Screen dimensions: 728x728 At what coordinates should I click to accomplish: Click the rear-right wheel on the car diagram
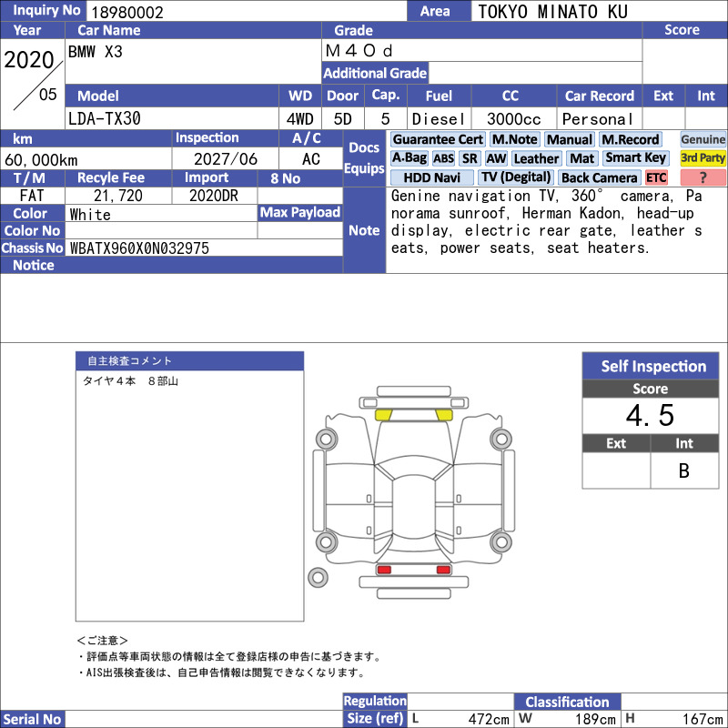click(x=501, y=541)
